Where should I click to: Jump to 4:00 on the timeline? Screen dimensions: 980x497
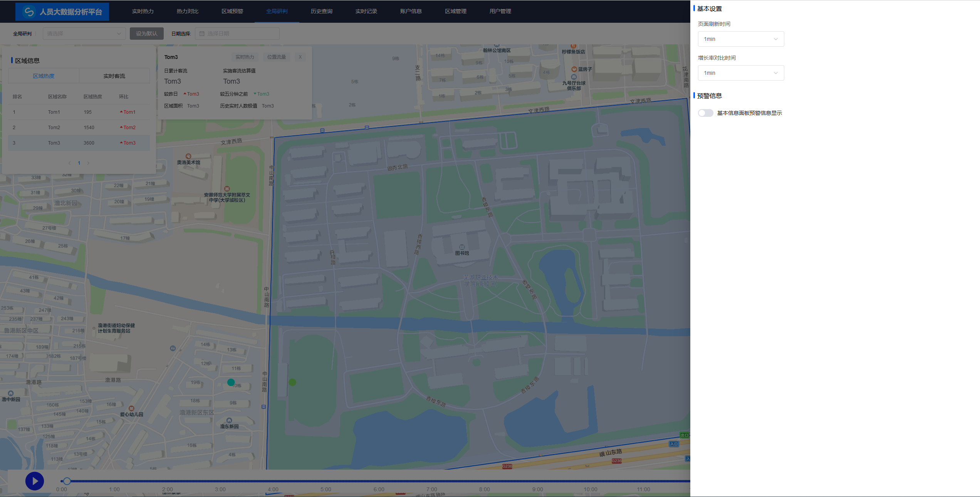[273, 489]
